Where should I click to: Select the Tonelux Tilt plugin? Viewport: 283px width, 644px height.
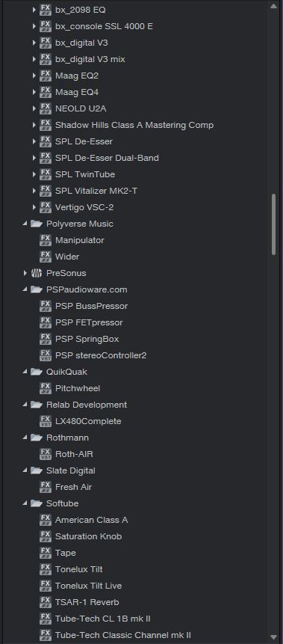(x=78, y=569)
